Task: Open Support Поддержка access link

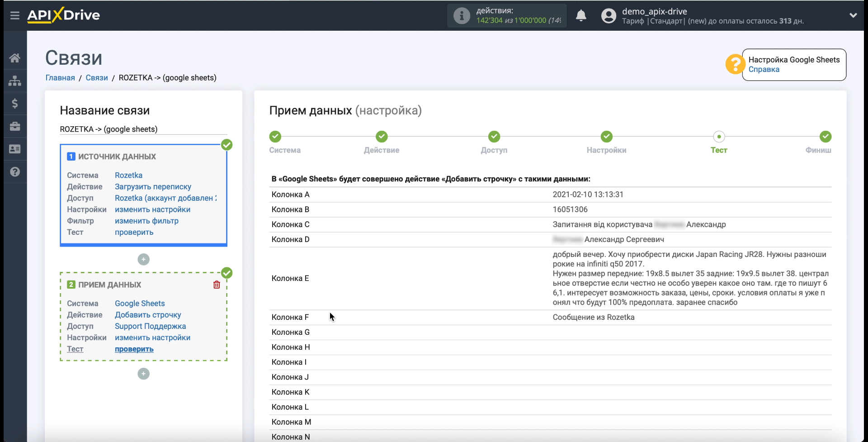Action: click(150, 326)
